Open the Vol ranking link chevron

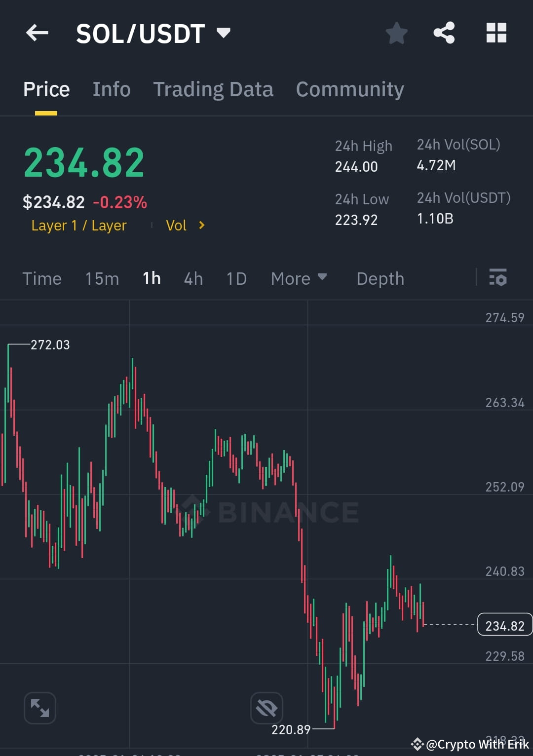point(201,225)
